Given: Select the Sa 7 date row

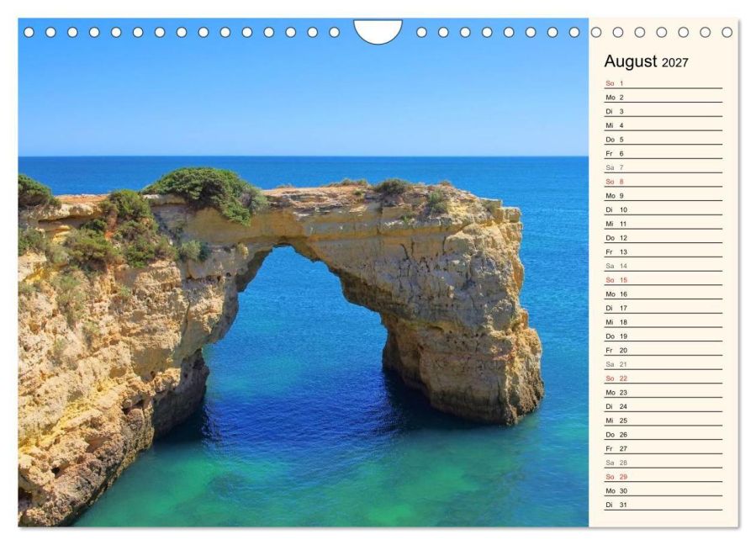Looking at the screenshot, I should [x=663, y=167].
